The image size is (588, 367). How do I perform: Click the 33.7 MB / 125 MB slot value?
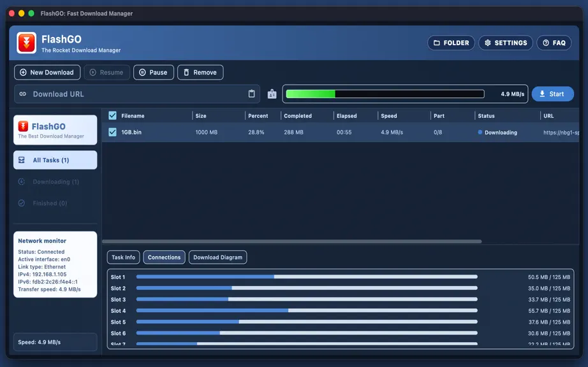549,299
